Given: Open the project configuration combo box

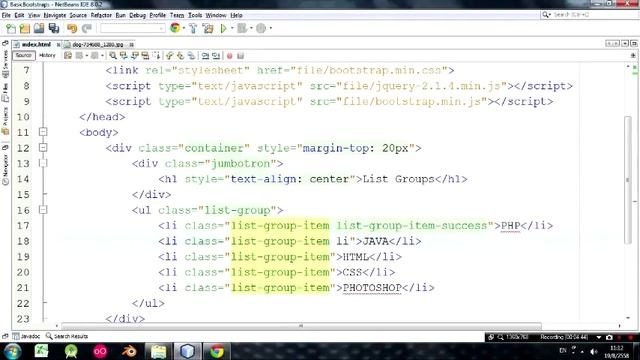Looking at the screenshot, I should point(133,28).
